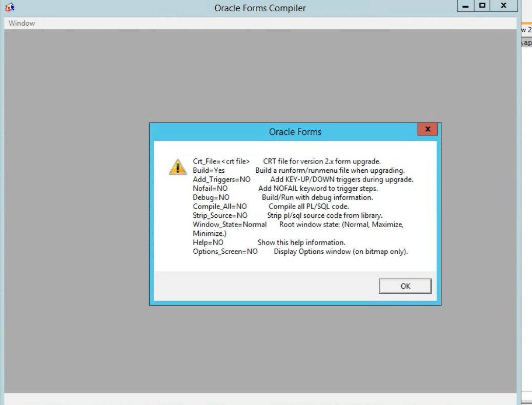The height and width of the screenshot is (405, 532).
Task: Click the Window_State=Normal option text
Action: tap(230, 225)
